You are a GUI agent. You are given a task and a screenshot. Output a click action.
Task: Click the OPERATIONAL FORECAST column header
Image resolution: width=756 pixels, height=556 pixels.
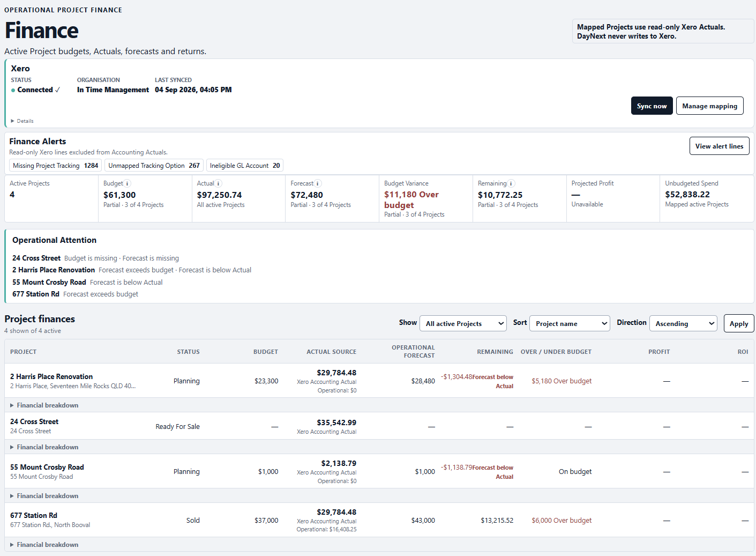tap(413, 351)
